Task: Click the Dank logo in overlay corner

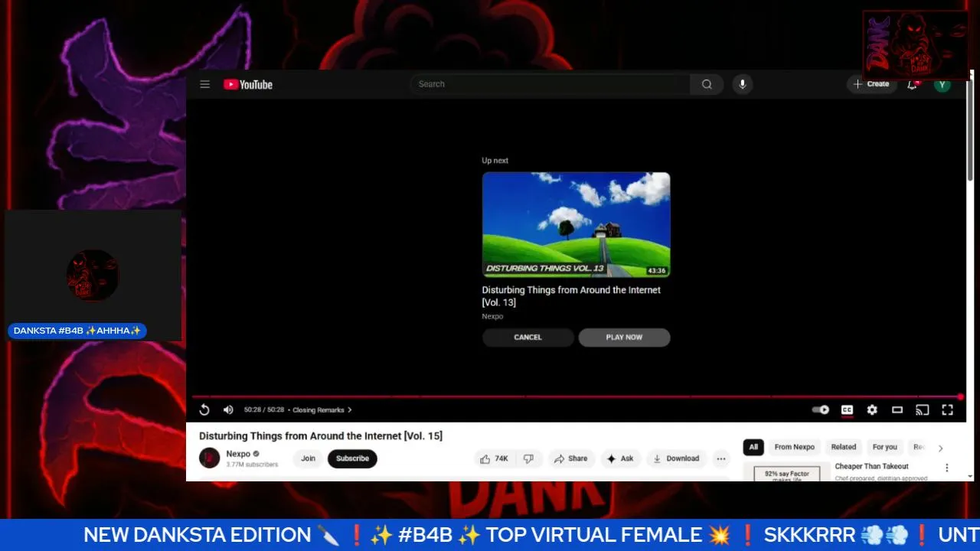Action: [916, 45]
